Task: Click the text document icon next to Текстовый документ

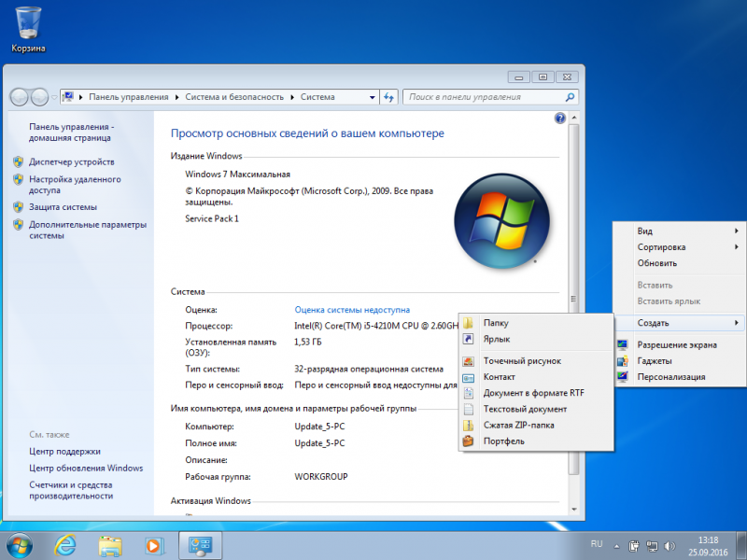Action: [469, 410]
